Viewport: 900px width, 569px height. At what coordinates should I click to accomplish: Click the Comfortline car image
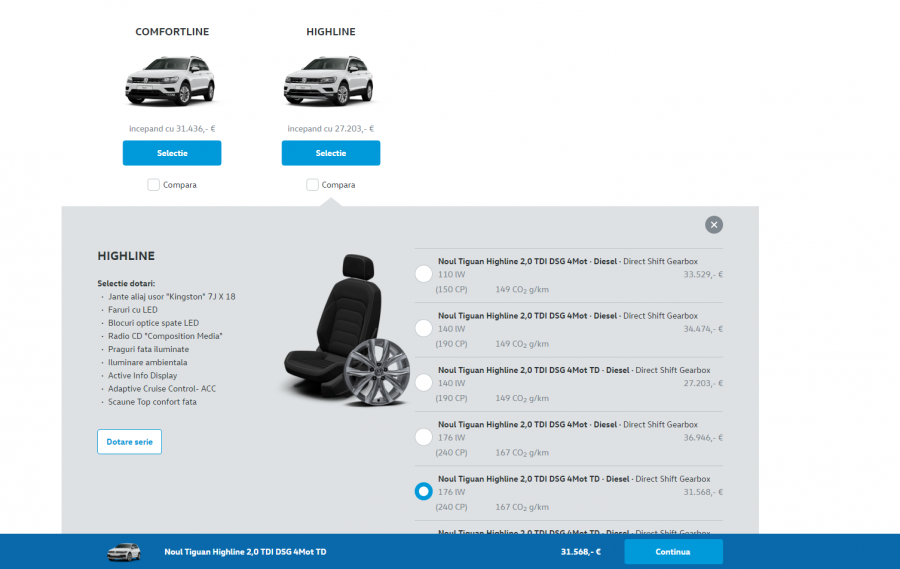[171, 80]
